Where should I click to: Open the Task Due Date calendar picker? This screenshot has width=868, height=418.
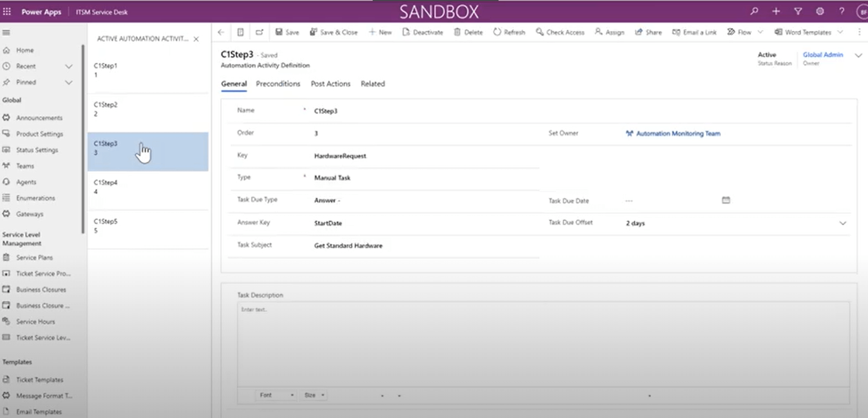(x=726, y=200)
